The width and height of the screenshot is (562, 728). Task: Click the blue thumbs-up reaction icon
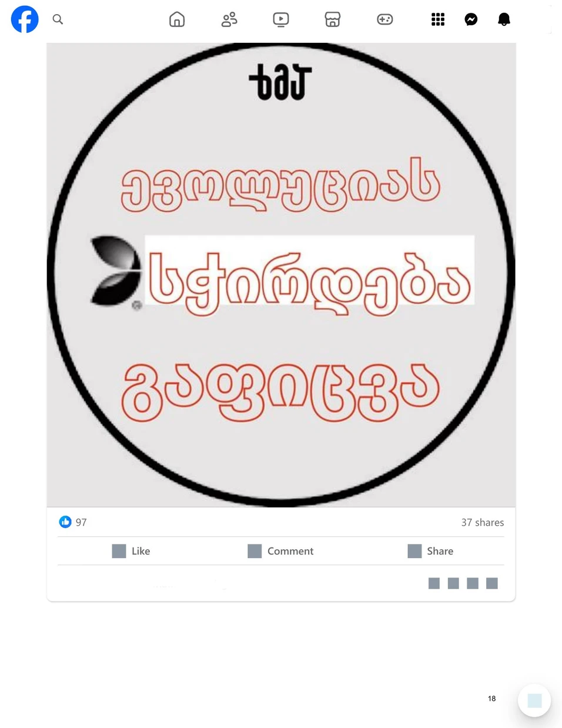click(65, 522)
